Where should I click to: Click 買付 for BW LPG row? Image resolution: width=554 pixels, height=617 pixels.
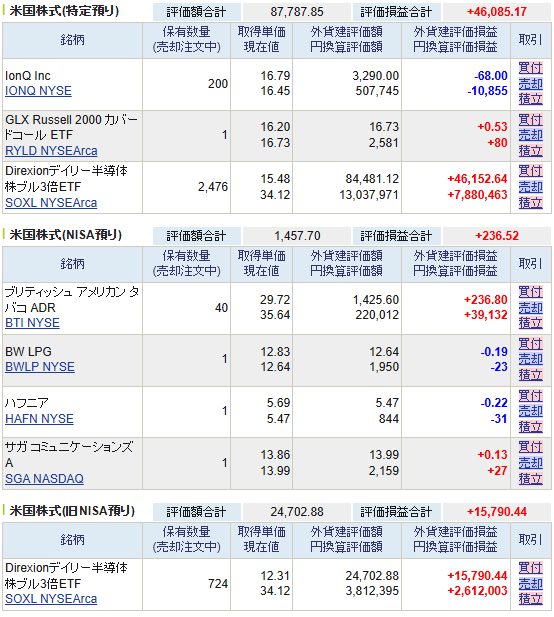[x=530, y=344]
